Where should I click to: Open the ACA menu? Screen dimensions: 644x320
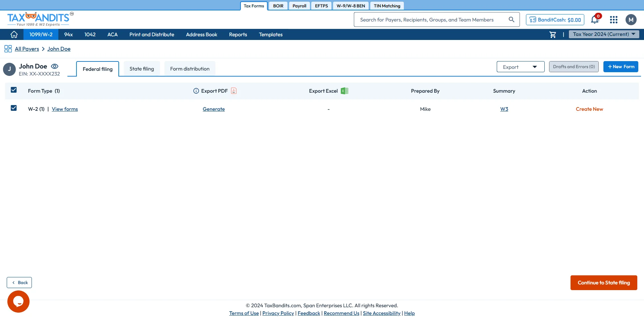pos(112,35)
